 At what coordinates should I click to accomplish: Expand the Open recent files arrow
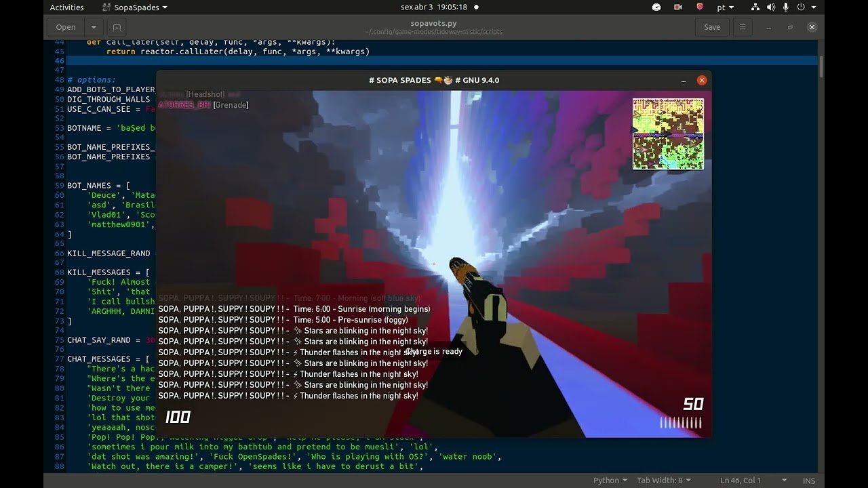point(94,27)
